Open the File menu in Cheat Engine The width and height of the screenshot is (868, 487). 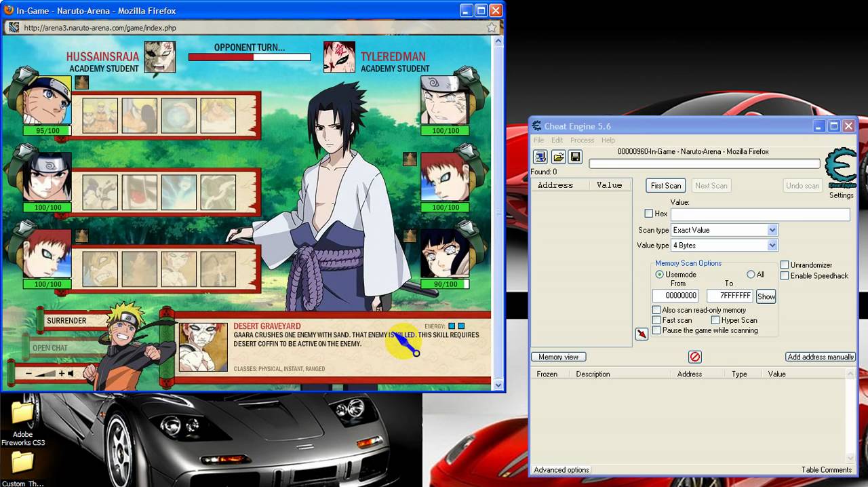(538, 140)
